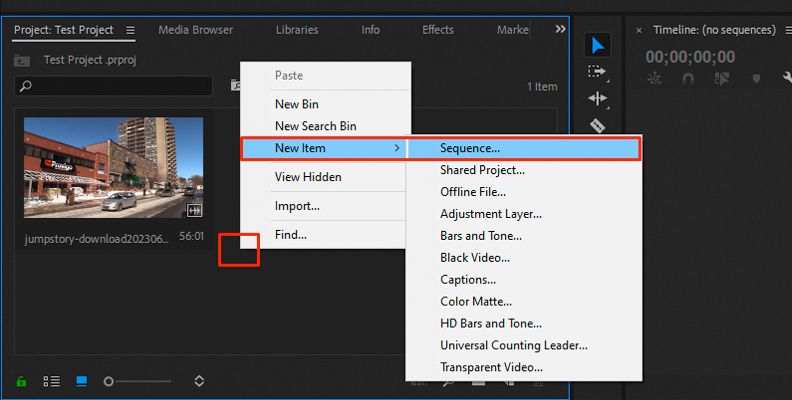Open the Project panel hamburger menu
The width and height of the screenshot is (792, 400).
131,31
